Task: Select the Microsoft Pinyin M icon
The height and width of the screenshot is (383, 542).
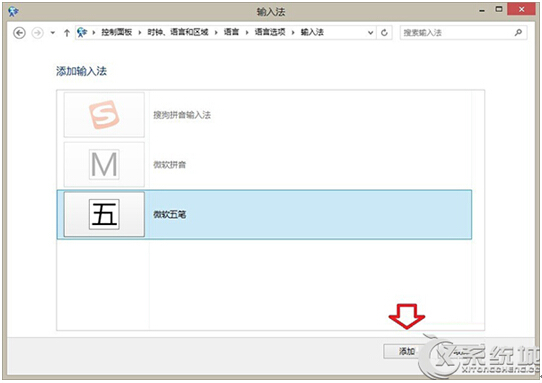Action: tap(104, 165)
